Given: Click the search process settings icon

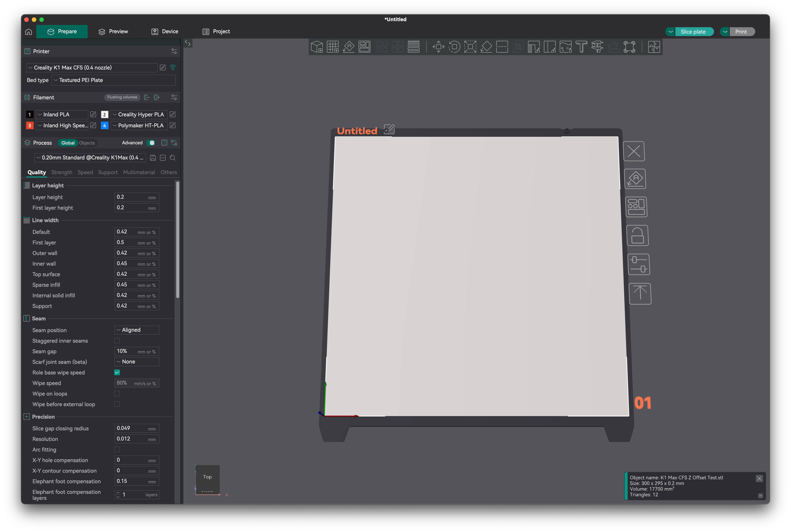Looking at the screenshot, I should tap(172, 158).
